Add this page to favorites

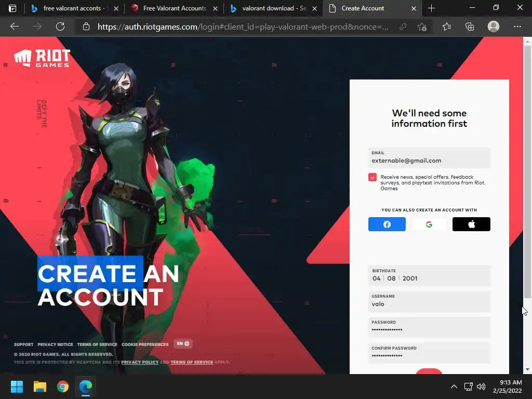[x=422, y=26]
